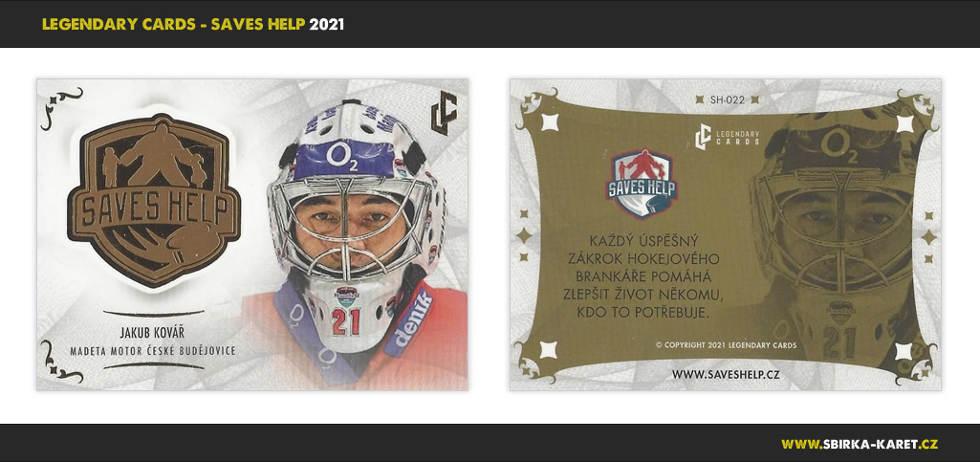The height and width of the screenshot is (462, 980).
Task: Select the front card image thumbnail
Action: 251,234
